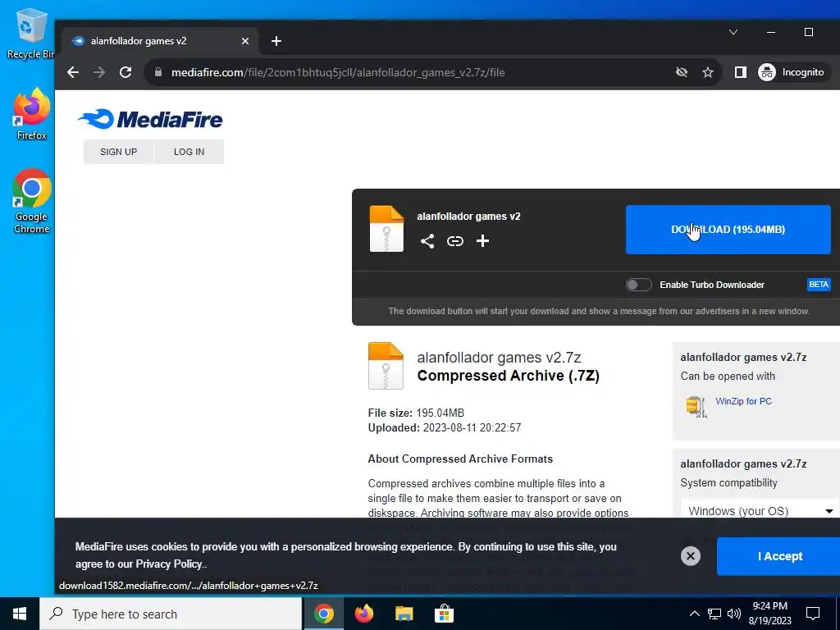Viewport: 840px width, 630px height.
Task: Open Microsoft Store from the taskbar
Action: [444, 614]
